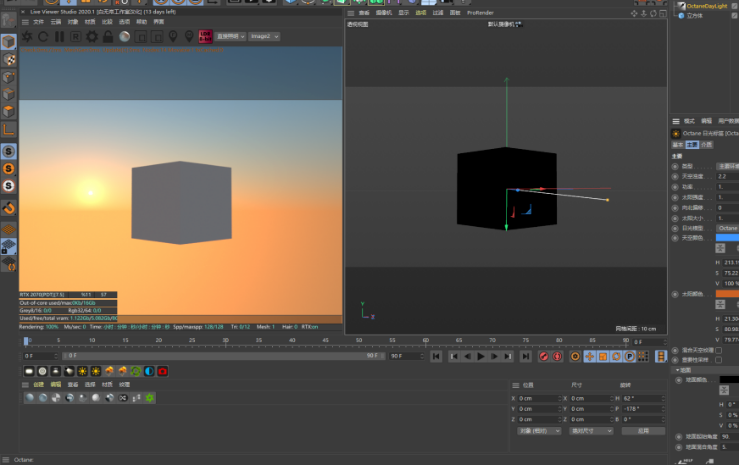The height and width of the screenshot is (465, 739).
Task: Open the File menu in Live Viewer
Action: (x=39, y=20)
